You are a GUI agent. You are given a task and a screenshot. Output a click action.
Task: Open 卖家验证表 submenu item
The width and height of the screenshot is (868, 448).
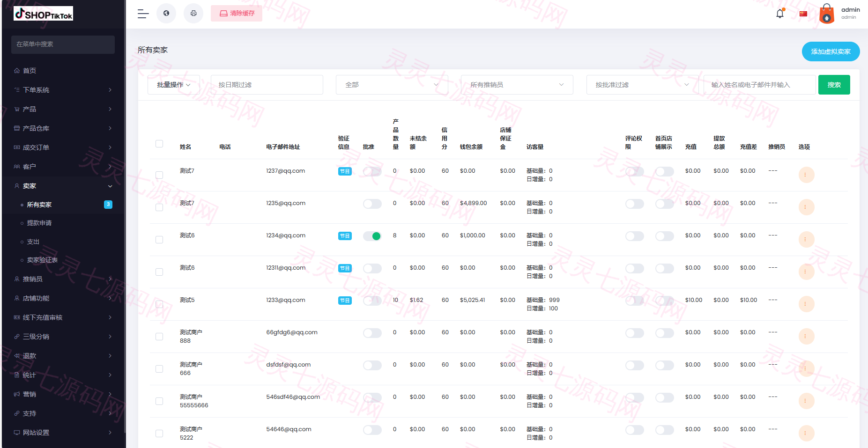click(42, 260)
